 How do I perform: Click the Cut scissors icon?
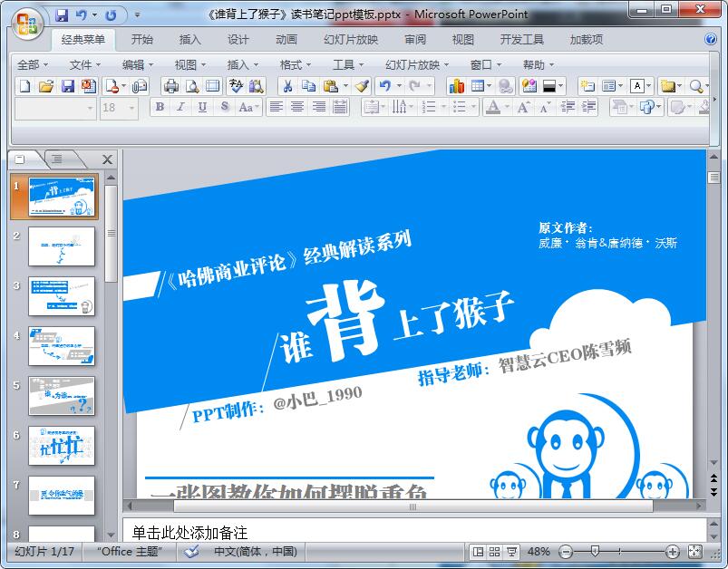(288, 86)
